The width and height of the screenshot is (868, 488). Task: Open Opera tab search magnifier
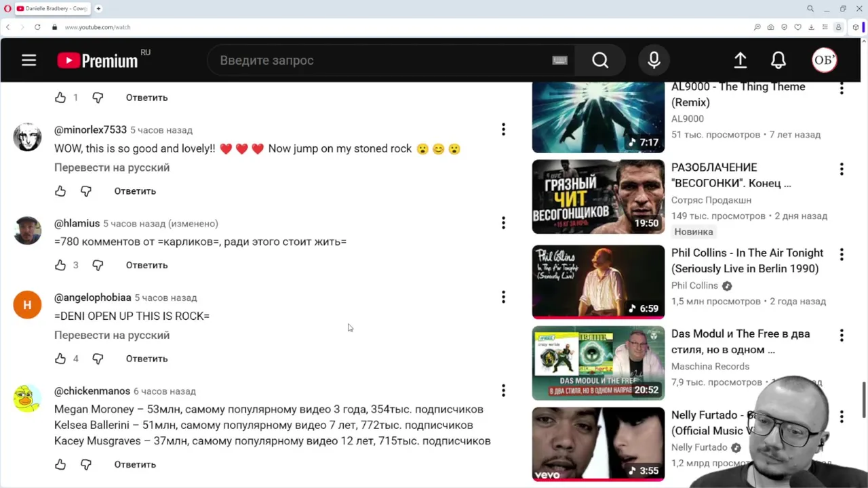point(810,9)
